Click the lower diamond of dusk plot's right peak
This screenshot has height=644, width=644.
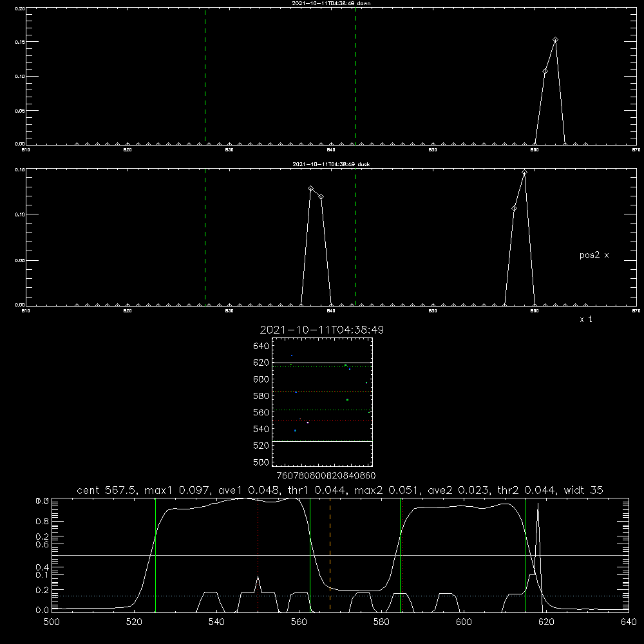pyautogui.click(x=514, y=208)
